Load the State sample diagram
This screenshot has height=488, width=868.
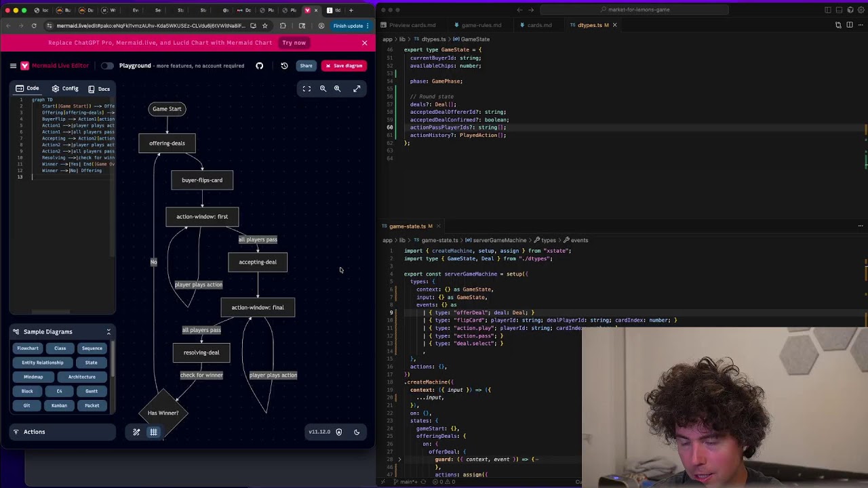[x=91, y=363]
